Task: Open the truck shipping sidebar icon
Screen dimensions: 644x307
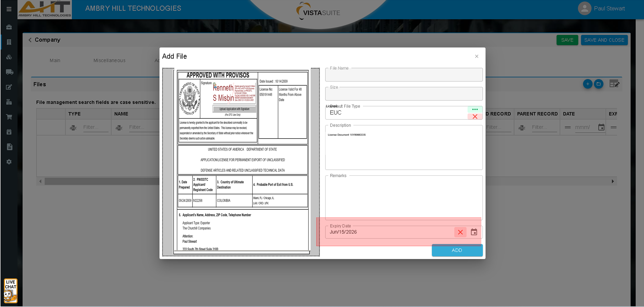Action: (9, 72)
